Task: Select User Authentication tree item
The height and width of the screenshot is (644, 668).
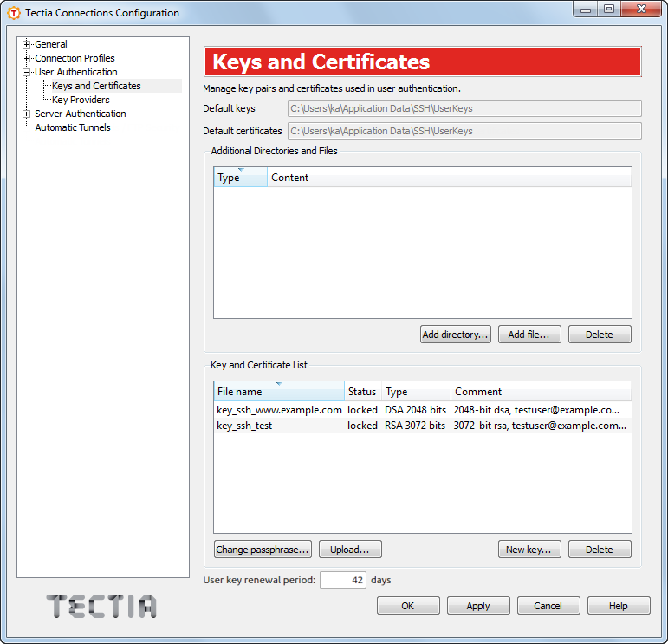Action: (76, 73)
